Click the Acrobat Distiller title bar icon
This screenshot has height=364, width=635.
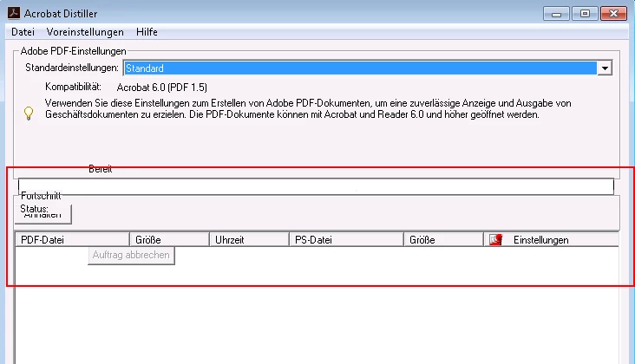coord(14,13)
